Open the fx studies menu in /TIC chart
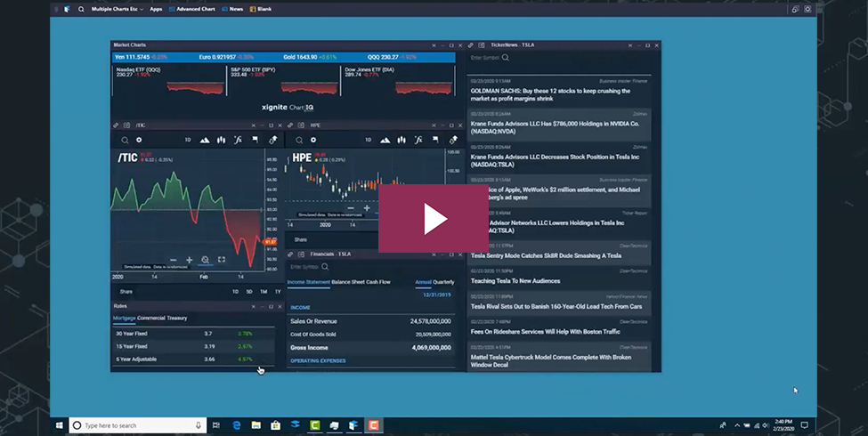This screenshot has width=868, height=436. click(238, 140)
